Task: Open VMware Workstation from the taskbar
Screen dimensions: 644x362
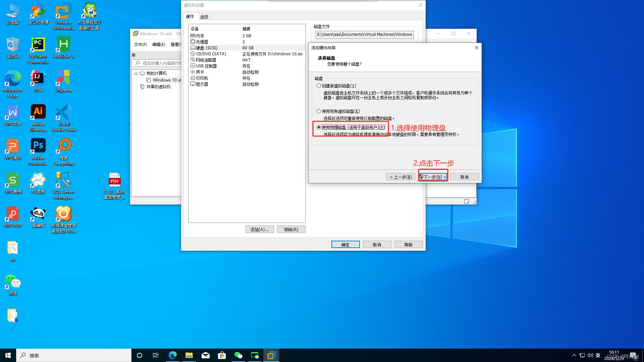Action: click(271, 355)
